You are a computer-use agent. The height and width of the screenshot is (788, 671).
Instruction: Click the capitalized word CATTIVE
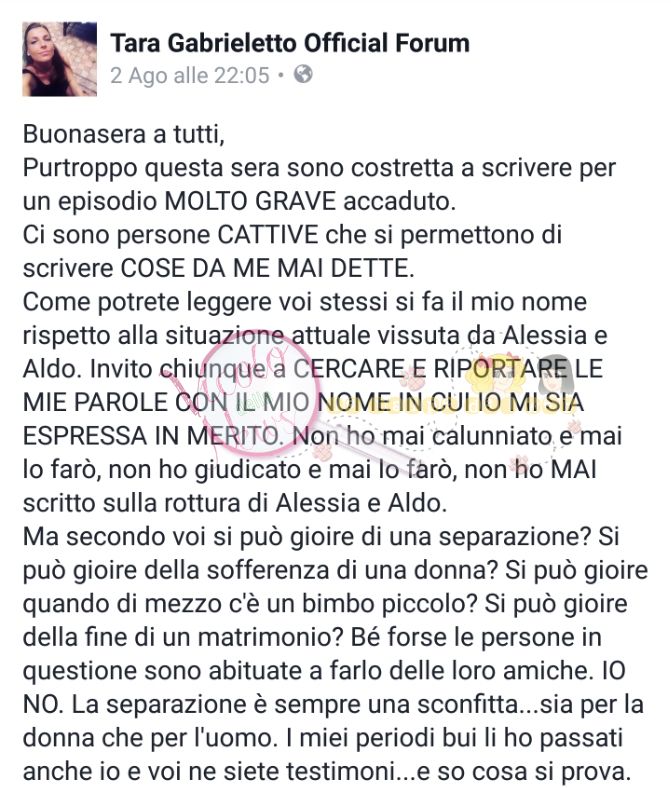pyautogui.click(x=267, y=235)
